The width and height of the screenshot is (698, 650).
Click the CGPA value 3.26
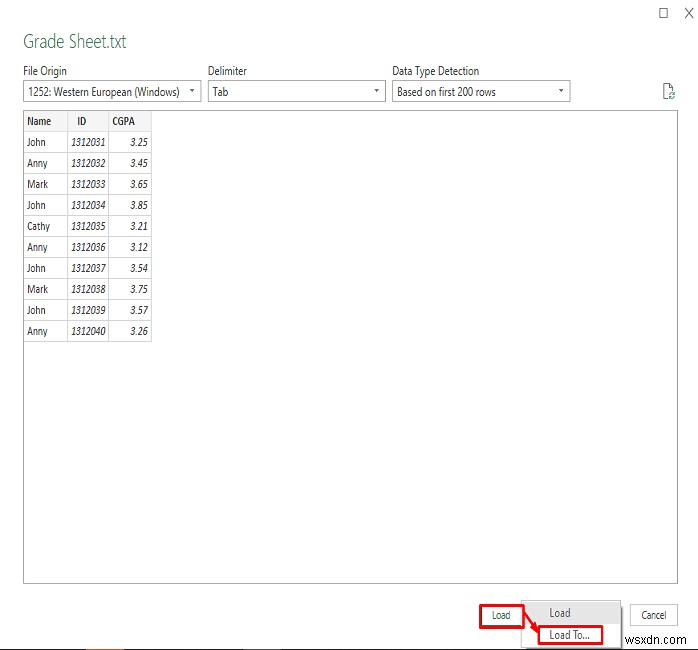(x=130, y=331)
